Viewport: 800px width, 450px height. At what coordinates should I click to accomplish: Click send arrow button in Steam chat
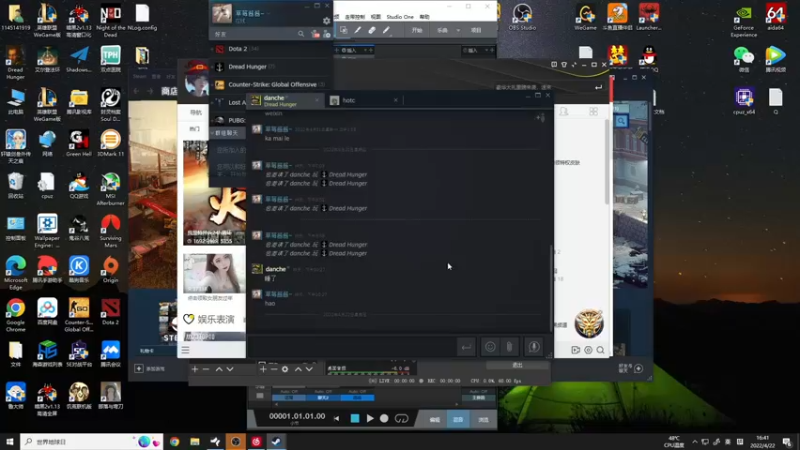click(466, 347)
